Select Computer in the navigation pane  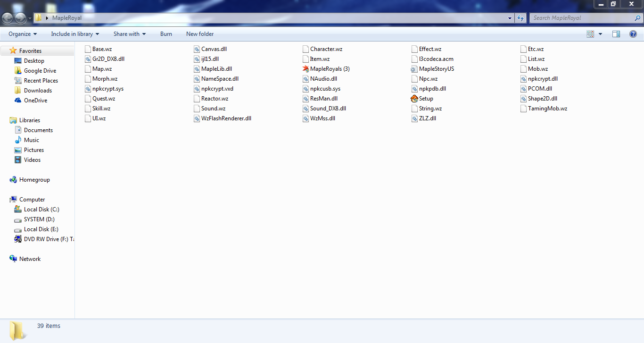click(x=32, y=200)
